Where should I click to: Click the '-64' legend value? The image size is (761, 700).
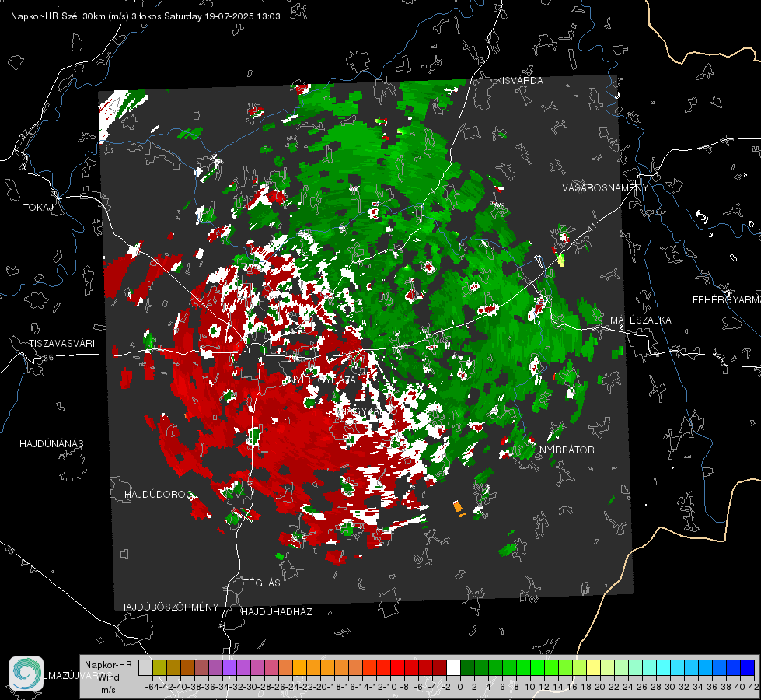click(152, 688)
